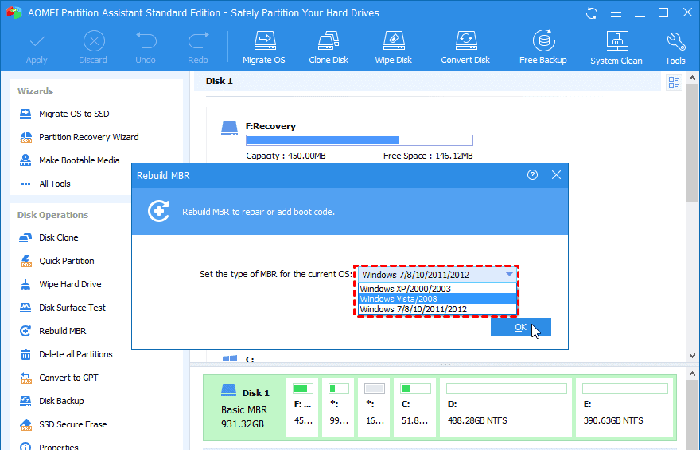Choose Windows 7/8/10/2011/2012 list option

point(438,309)
